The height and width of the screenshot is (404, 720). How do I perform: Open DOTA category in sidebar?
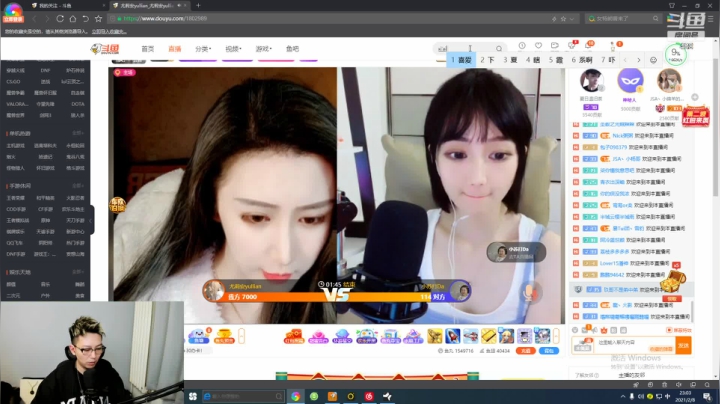pyautogui.click(x=78, y=104)
